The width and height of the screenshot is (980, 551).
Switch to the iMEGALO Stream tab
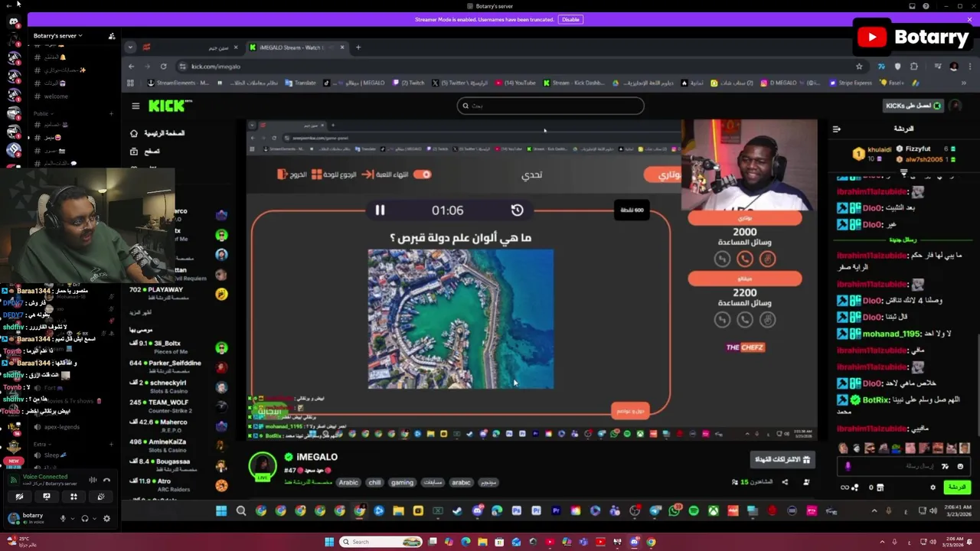tap(297, 47)
